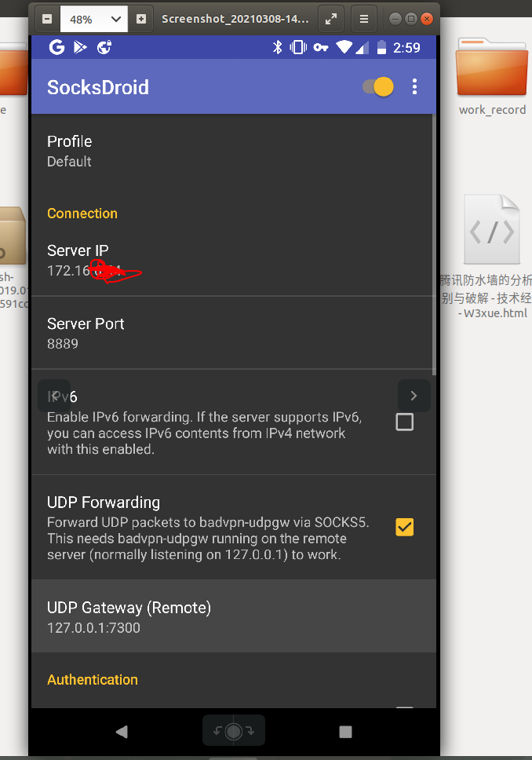Click the fullscreen icon in the image viewer toolbar
The image size is (532, 760).
pos(330,18)
